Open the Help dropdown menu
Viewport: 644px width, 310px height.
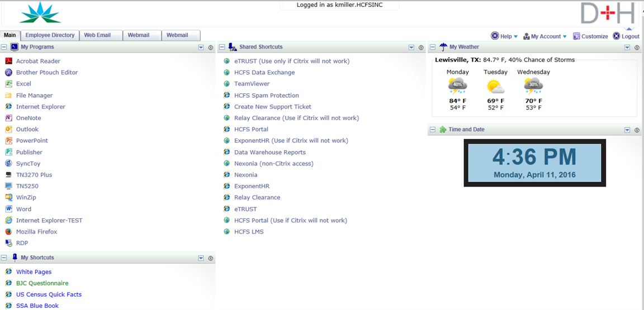tap(515, 37)
